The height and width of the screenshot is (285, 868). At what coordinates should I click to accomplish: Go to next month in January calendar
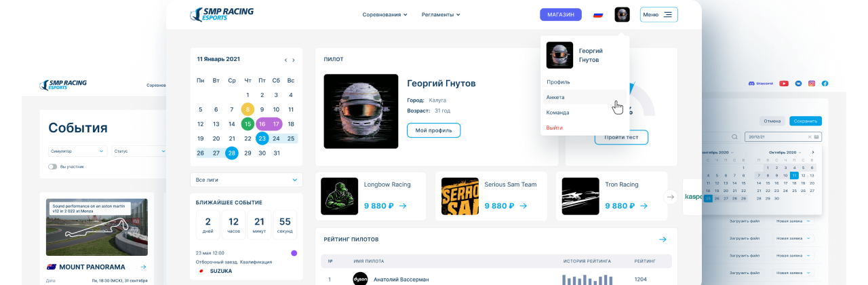click(x=293, y=60)
